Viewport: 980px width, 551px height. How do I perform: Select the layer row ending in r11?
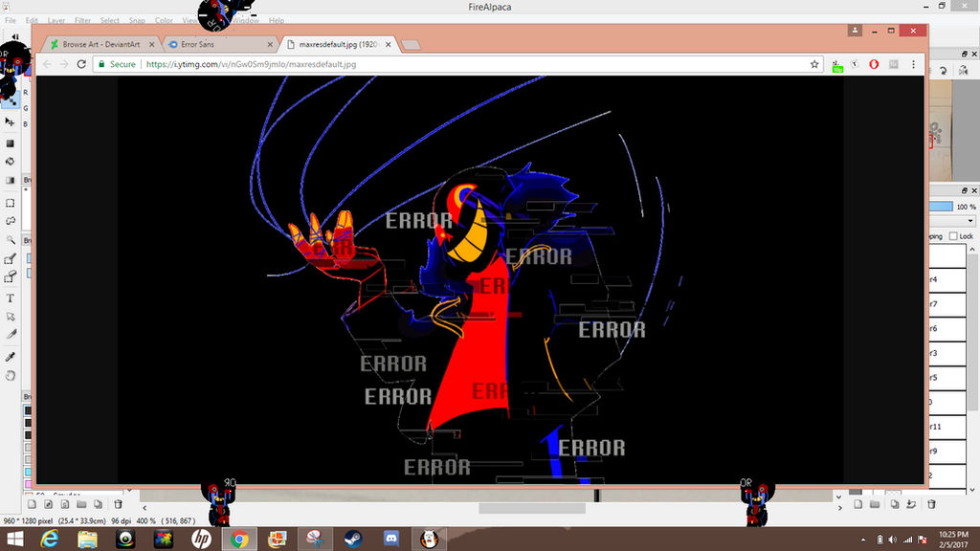pos(947,427)
